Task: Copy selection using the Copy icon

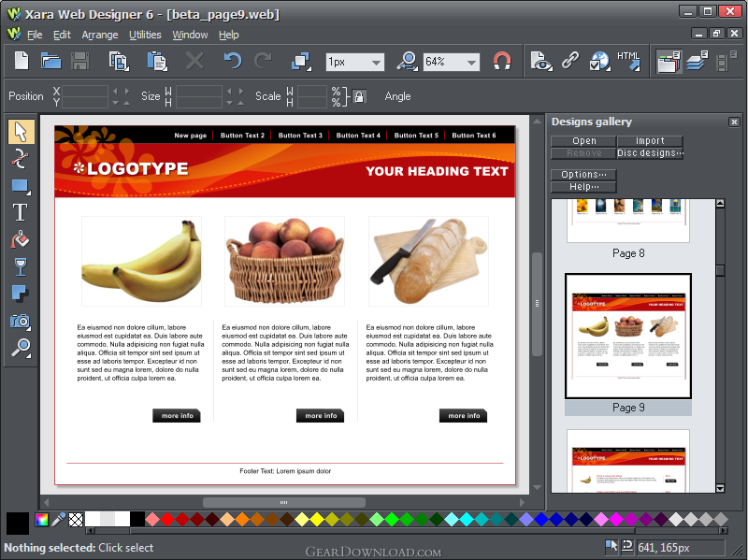Action: (x=119, y=62)
